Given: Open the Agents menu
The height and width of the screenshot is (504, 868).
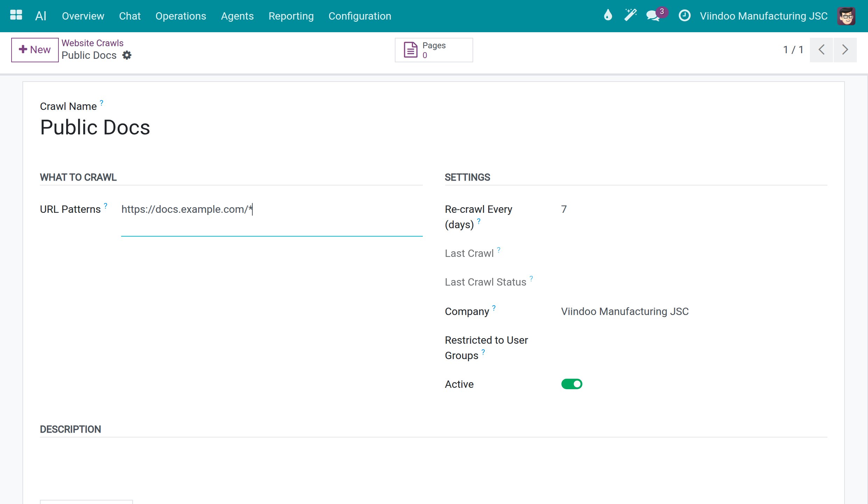Looking at the screenshot, I should point(237,16).
